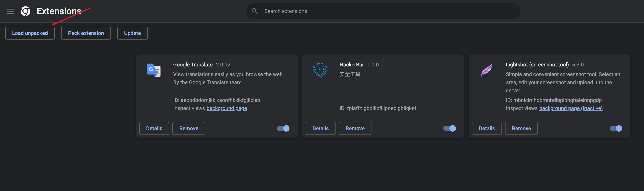
Task: Remove the Google Translate extension
Action: coord(189,128)
